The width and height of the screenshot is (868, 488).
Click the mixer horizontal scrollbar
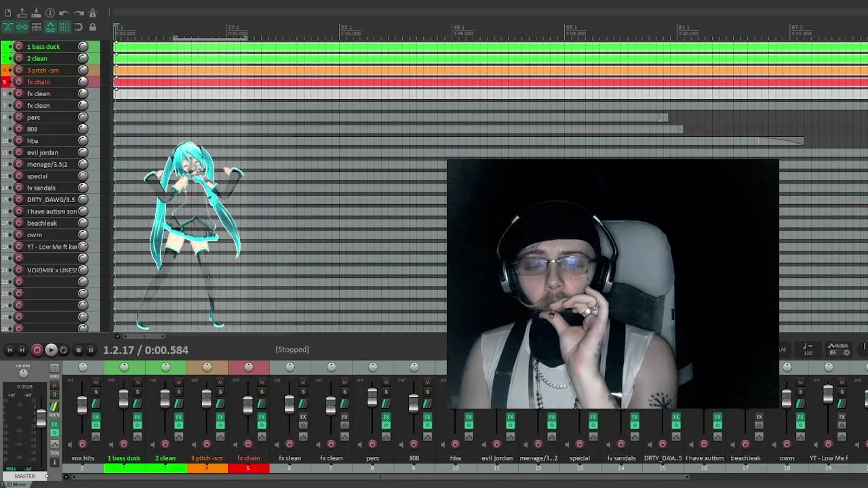[380, 476]
